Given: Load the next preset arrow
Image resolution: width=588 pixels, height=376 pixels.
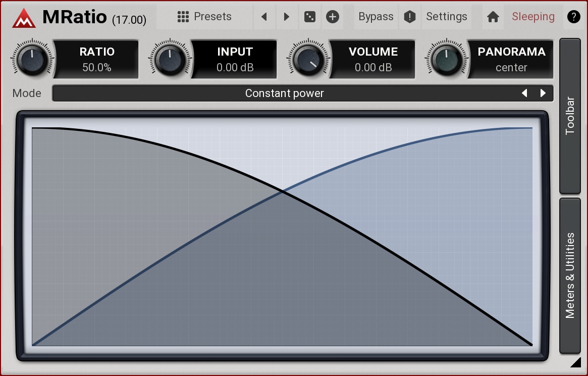Looking at the screenshot, I should pos(286,17).
